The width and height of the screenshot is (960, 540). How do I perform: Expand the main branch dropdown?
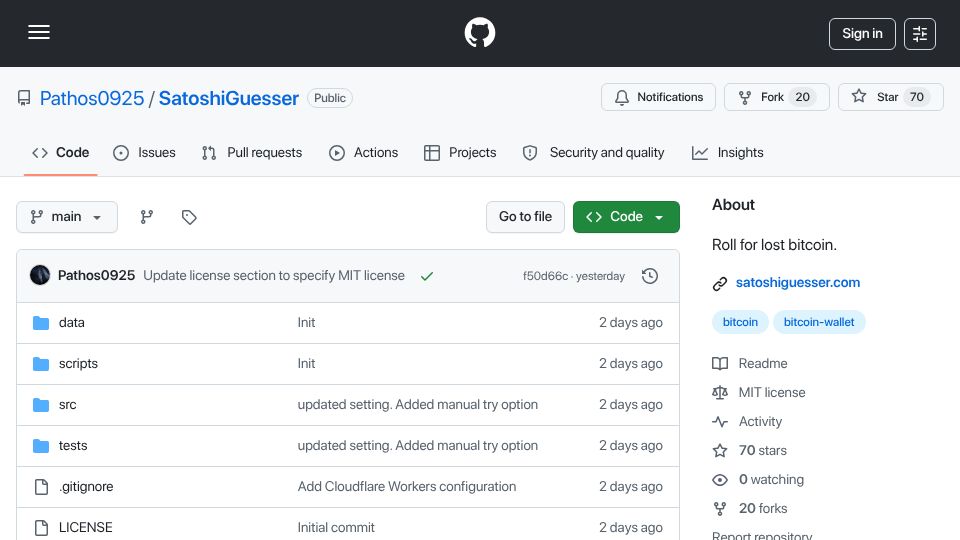(x=67, y=217)
